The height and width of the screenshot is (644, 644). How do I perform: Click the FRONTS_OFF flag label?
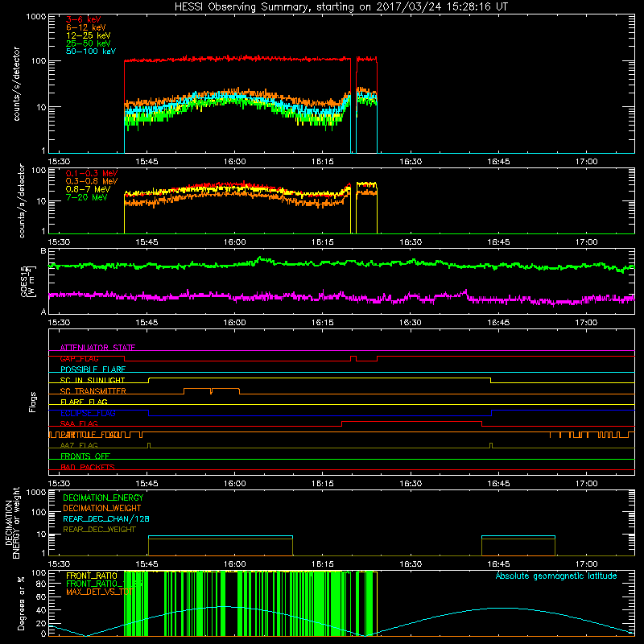[x=85, y=456]
